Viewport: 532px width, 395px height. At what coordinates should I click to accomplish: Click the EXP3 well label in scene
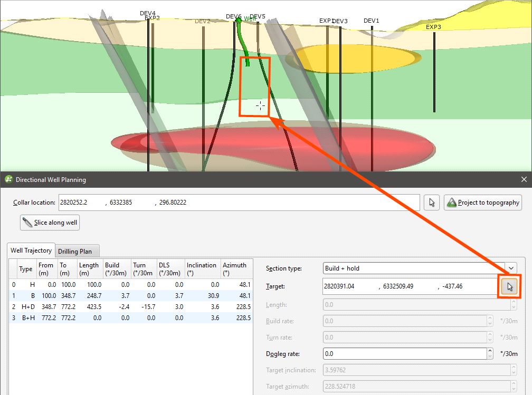click(x=433, y=27)
